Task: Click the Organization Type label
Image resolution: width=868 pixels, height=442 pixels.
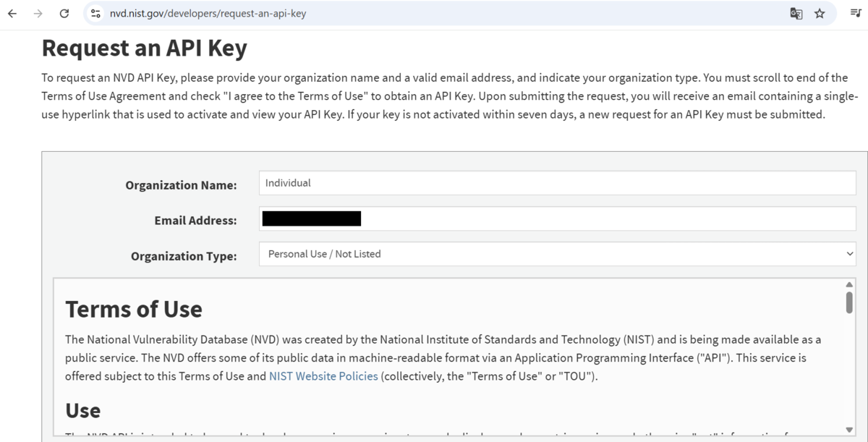Action: (184, 256)
